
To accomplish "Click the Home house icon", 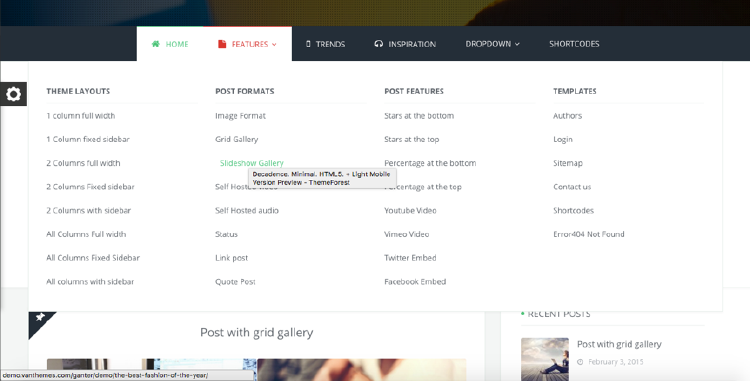I will [x=155, y=44].
